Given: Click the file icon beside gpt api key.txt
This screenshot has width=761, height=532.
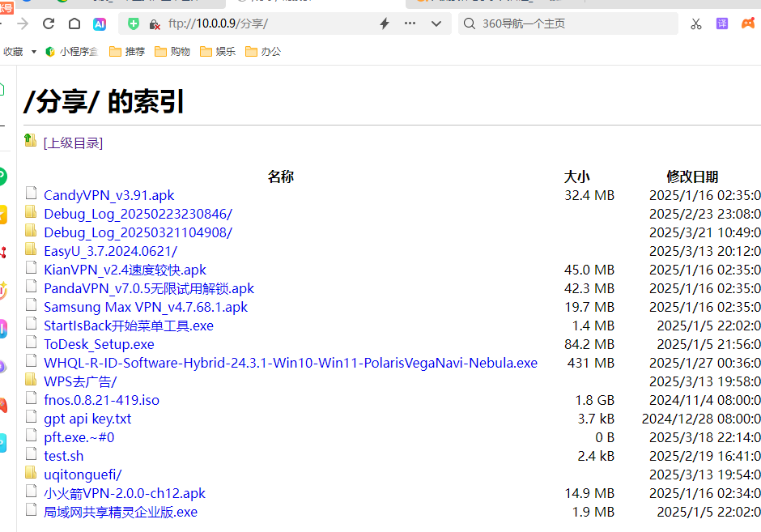Looking at the screenshot, I should tap(31, 416).
